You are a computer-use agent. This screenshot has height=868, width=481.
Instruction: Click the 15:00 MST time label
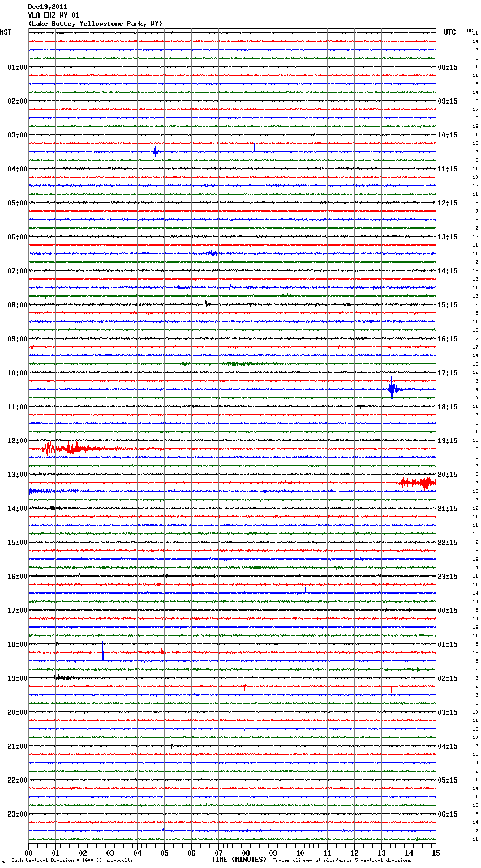pos(18,543)
